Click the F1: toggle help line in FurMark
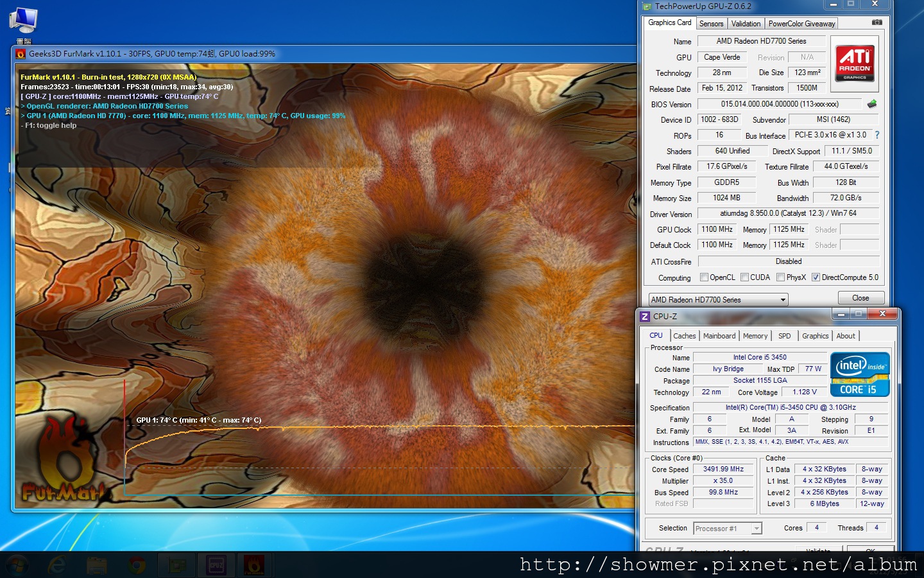Image resolution: width=924 pixels, height=578 pixels. point(49,125)
